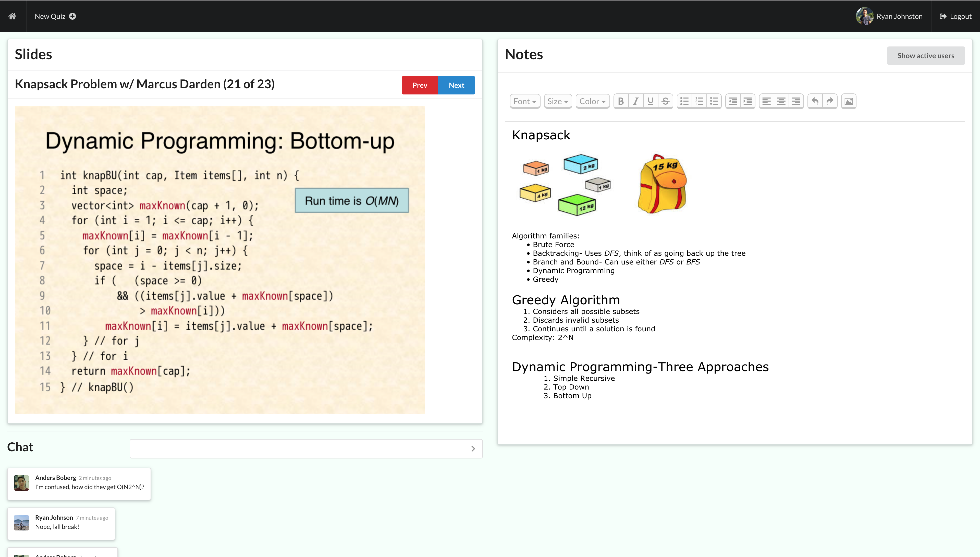Go to the Next slide
980x557 pixels.
[x=456, y=85]
